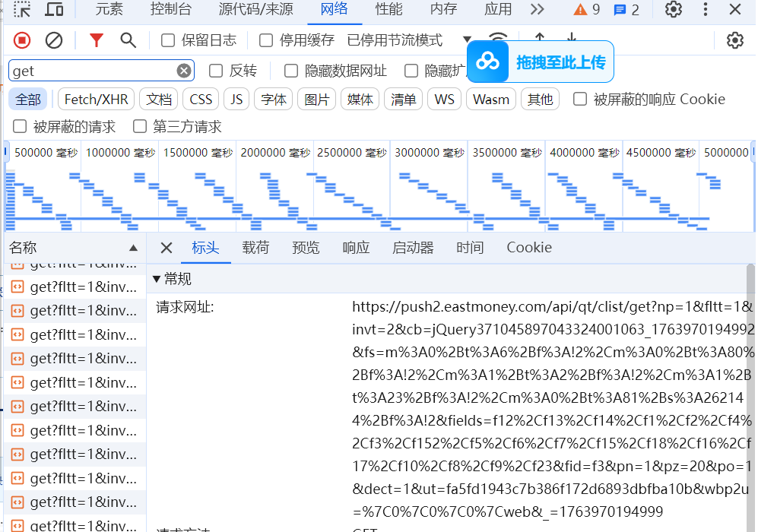This screenshot has height=532, width=758.
Task: Switch to Application (应用) tab
Action: (498, 9)
